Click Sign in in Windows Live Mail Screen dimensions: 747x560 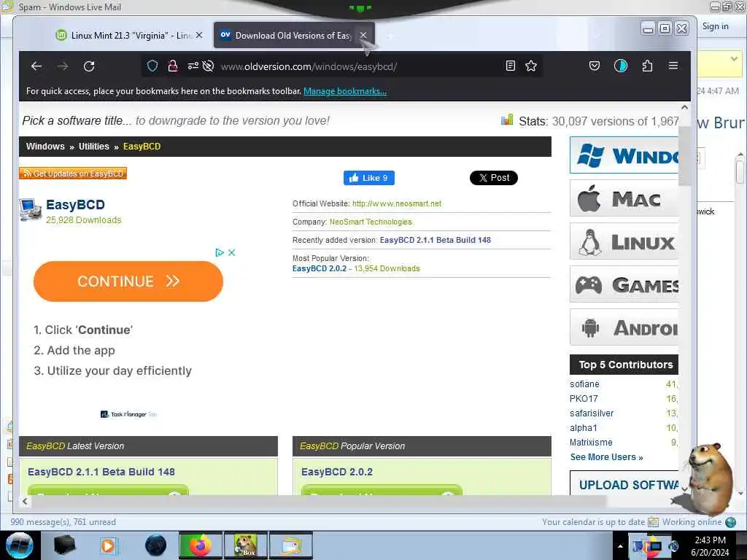pos(715,26)
